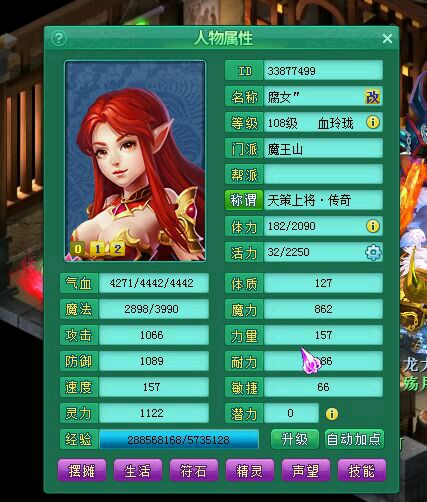Select the portrait badge numbered 1
This screenshot has width=427, height=502.
[x=98, y=249]
